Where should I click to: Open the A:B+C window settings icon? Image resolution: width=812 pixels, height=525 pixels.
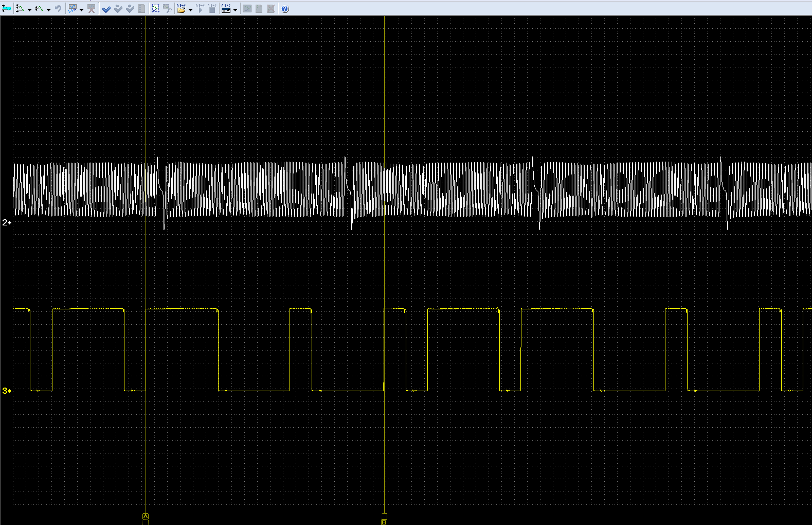click(x=226, y=9)
